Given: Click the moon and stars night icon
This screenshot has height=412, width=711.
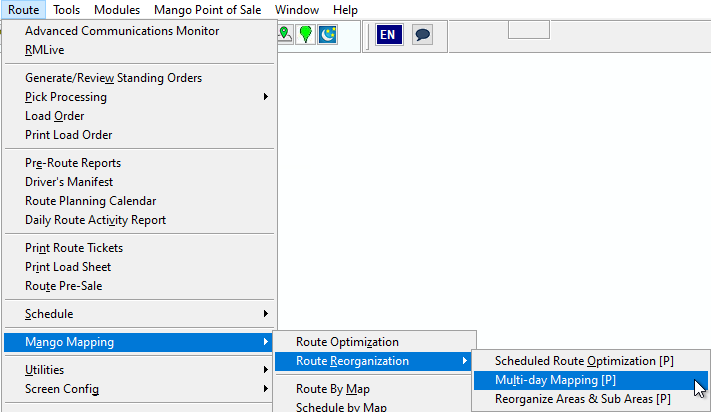Looking at the screenshot, I should pyautogui.click(x=327, y=34).
